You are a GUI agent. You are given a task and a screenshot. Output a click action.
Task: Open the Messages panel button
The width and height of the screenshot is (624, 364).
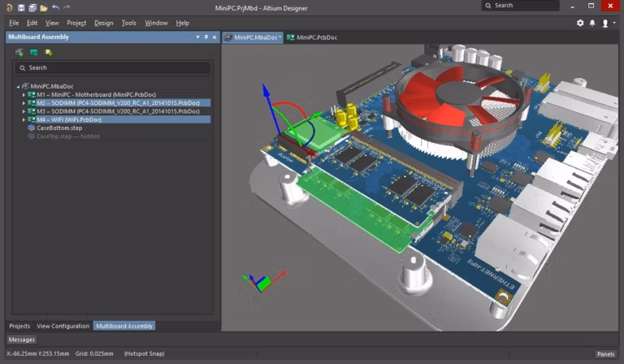[x=22, y=340]
